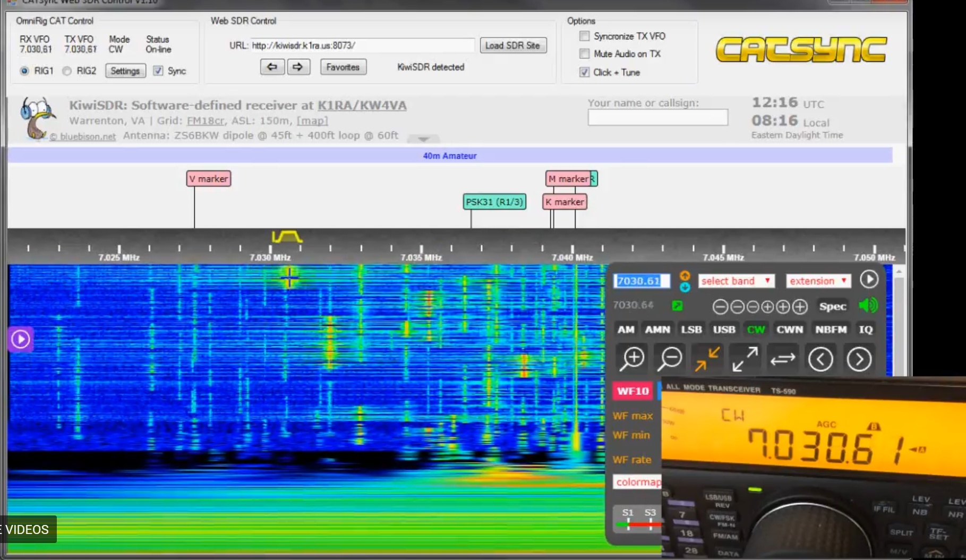Click the largest plus frequency step button
Image resolution: width=966 pixels, height=560 pixels.
800,306
